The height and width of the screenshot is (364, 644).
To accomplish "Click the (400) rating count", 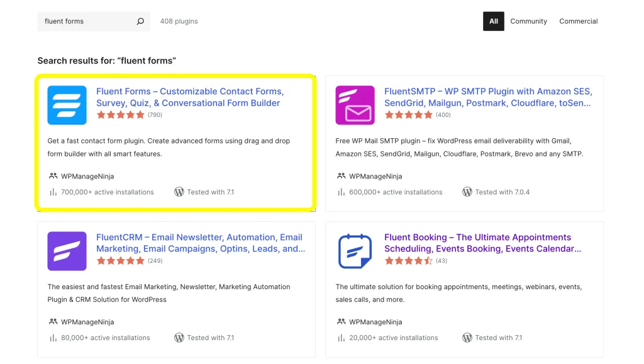I will 443,115.
